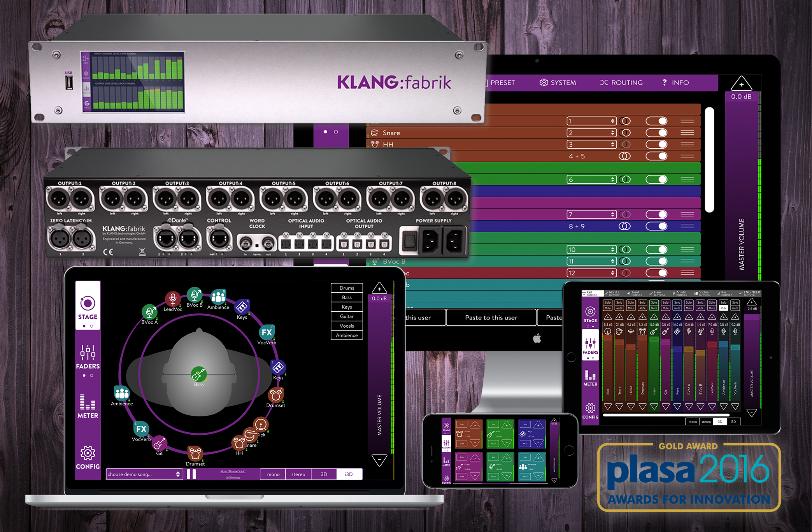Select ENGINEER OUTPUT:8 tab on iPad
This screenshot has width=812, height=532.
pos(749,293)
